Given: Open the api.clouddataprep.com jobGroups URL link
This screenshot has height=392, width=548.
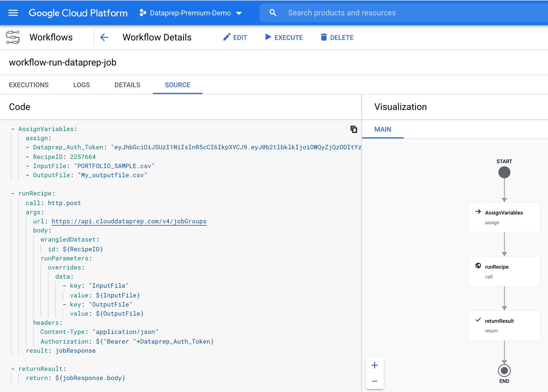Looking at the screenshot, I should (x=129, y=221).
